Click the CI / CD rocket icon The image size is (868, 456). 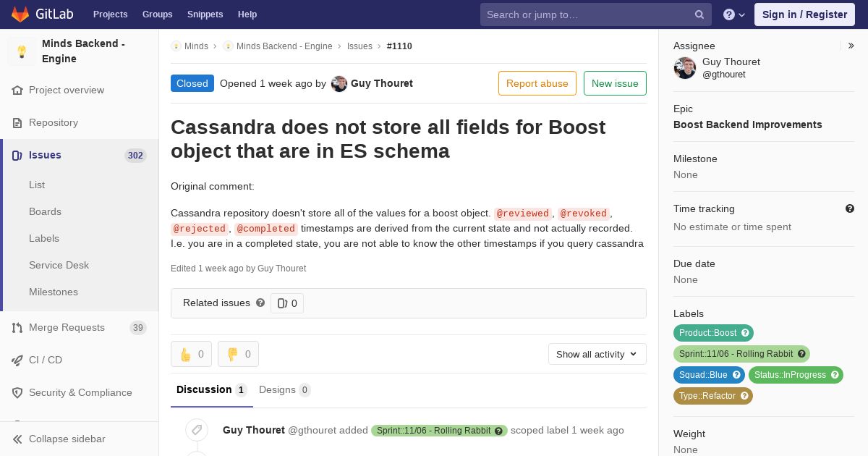17,360
